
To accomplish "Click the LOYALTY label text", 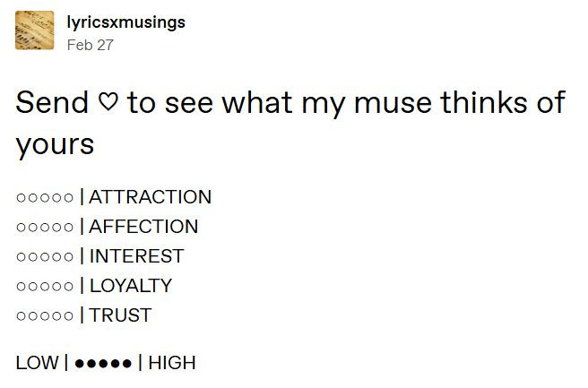I will click(x=130, y=286).
